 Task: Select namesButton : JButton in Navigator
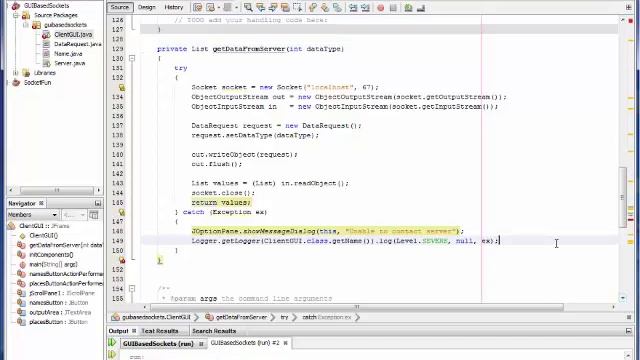pos(59,303)
